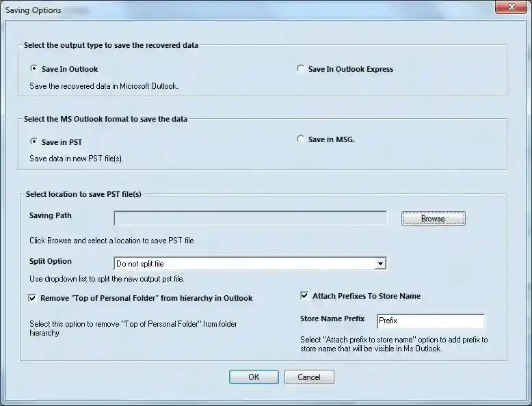532x406 pixels.
Task: Click the Saving Path text field
Action: 250,218
